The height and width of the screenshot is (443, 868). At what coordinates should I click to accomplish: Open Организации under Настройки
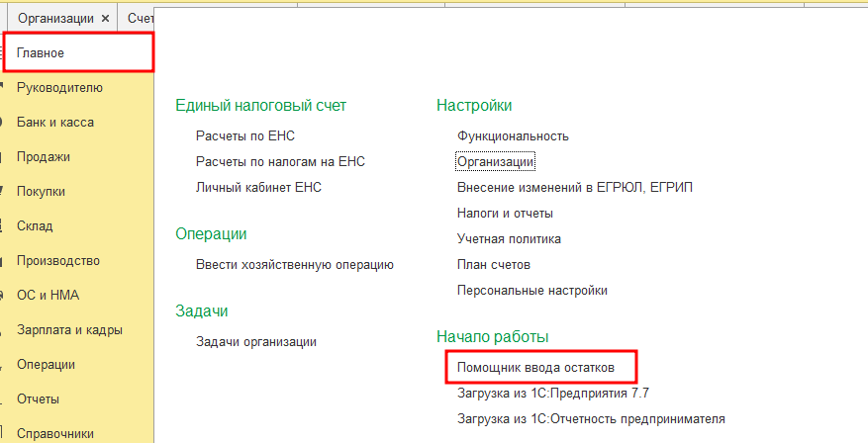tap(496, 161)
